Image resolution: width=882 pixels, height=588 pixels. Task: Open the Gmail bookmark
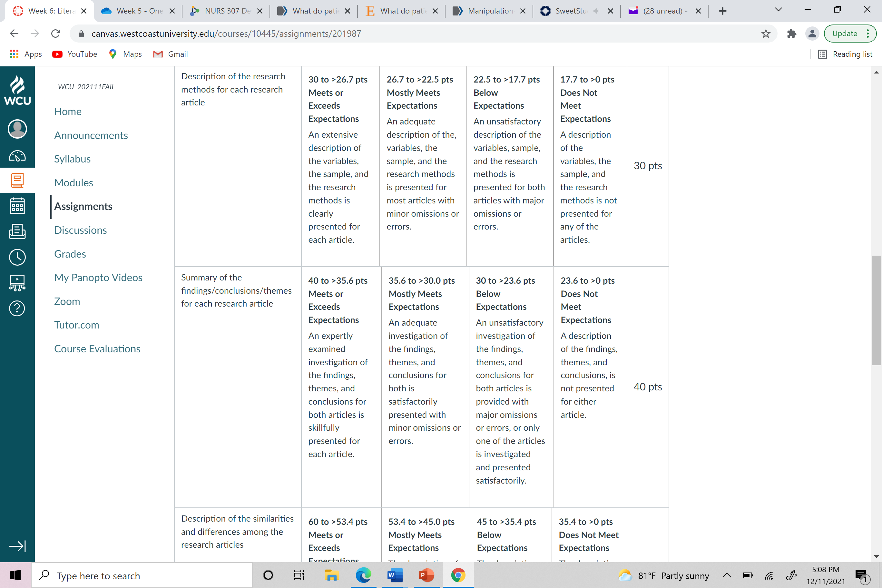click(170, 54)
